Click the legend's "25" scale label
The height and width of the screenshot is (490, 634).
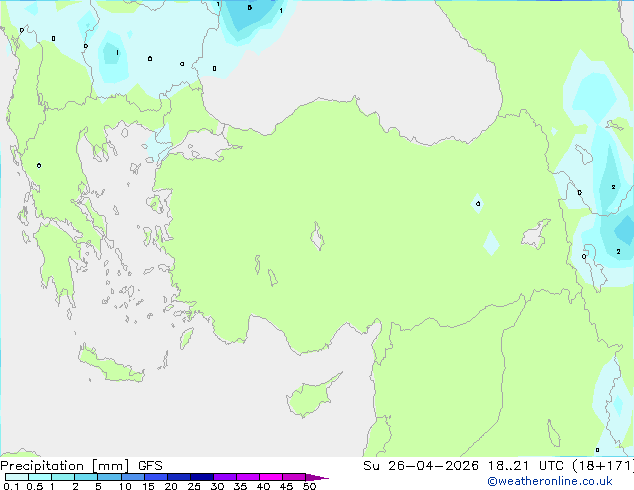(194, 486)
